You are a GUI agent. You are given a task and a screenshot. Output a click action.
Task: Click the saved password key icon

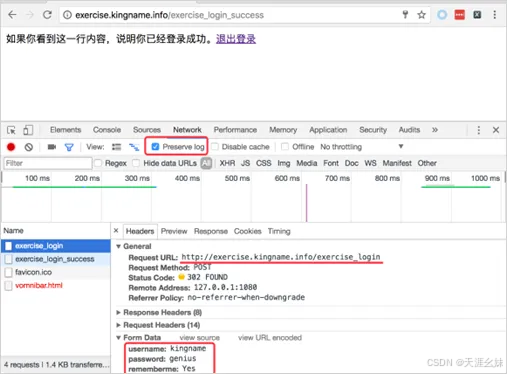click(405, 15)
